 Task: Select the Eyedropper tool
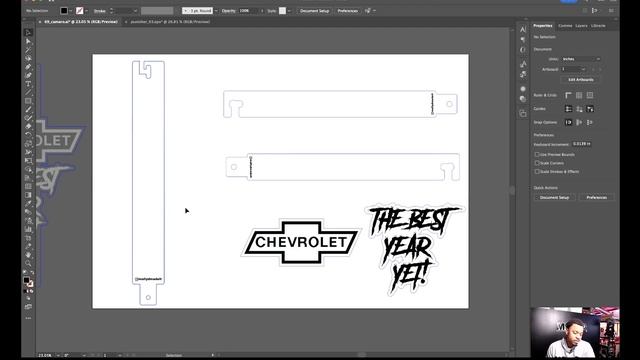[x=28, y=203]
